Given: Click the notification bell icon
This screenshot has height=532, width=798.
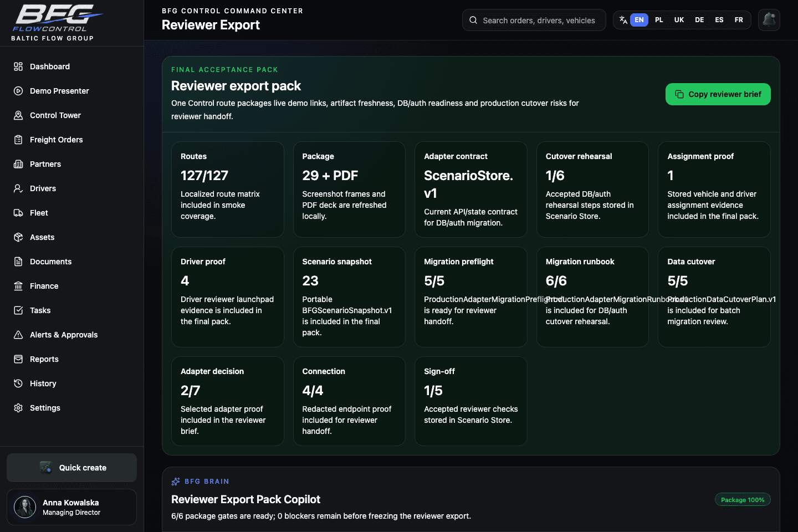Looking at the screenshot, I should 769,20.
